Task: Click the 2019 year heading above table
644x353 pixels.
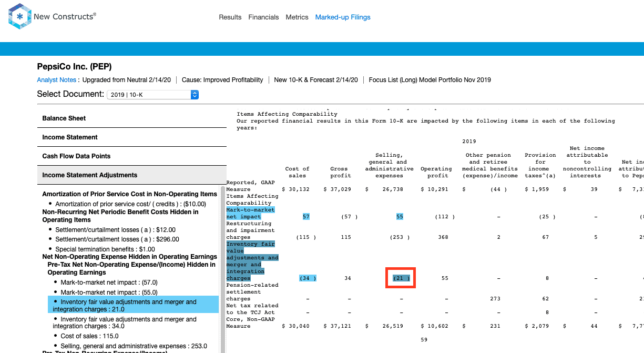Action: click(469, 142)
